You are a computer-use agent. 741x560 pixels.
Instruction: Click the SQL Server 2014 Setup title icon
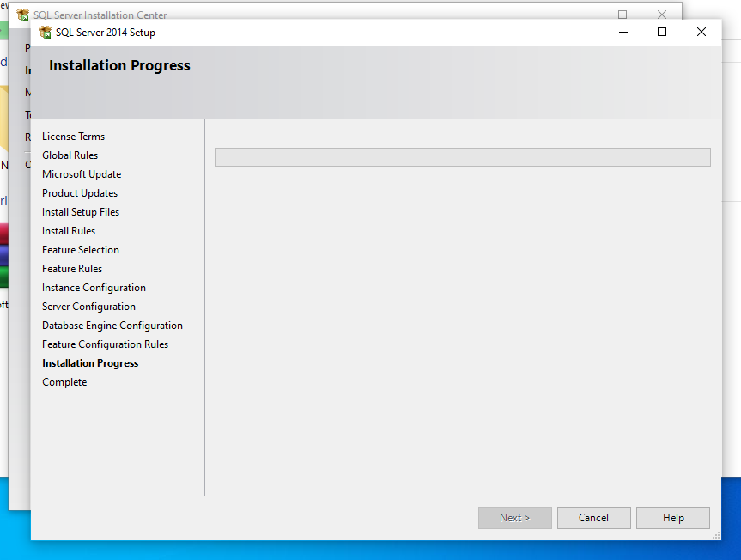coord(46,33)
